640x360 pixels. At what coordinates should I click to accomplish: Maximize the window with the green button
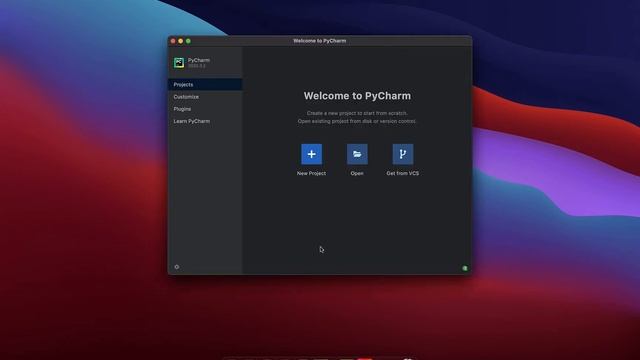coord(188,41)
